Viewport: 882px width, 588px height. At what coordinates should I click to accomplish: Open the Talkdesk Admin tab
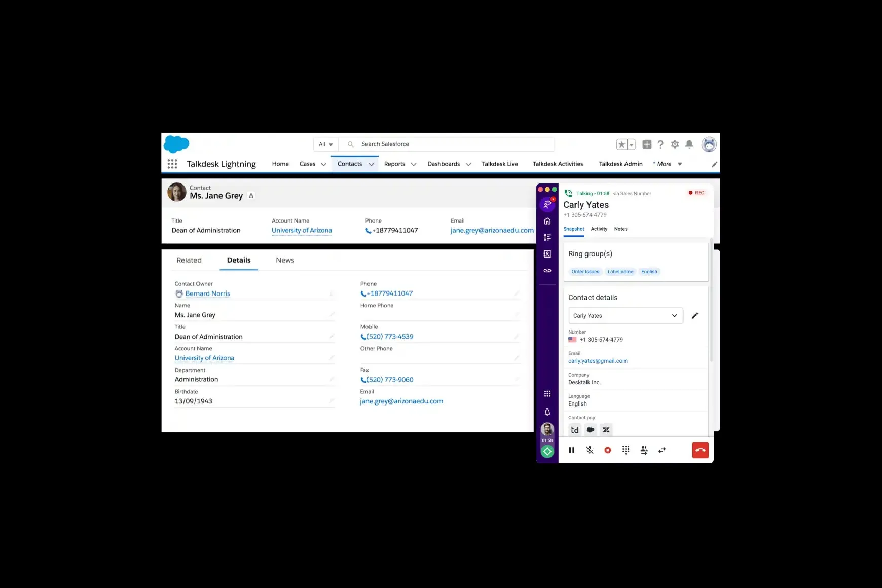coord(620,164)
